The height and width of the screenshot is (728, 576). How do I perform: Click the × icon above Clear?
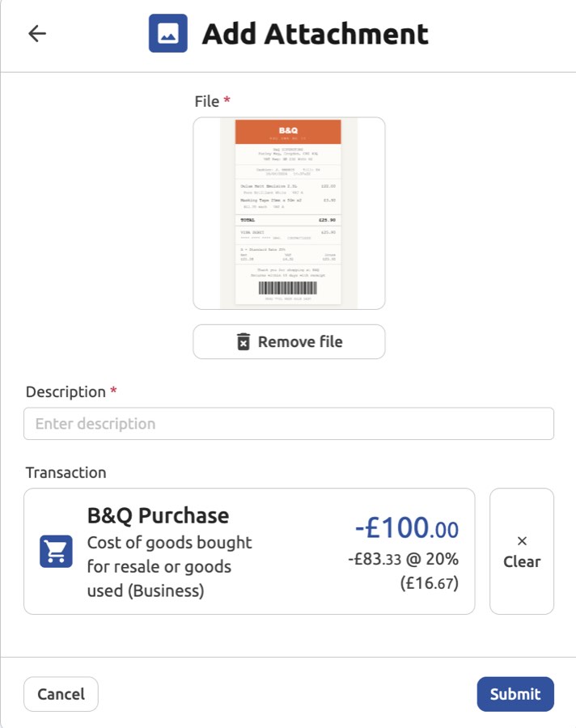(x=522, y=541)
